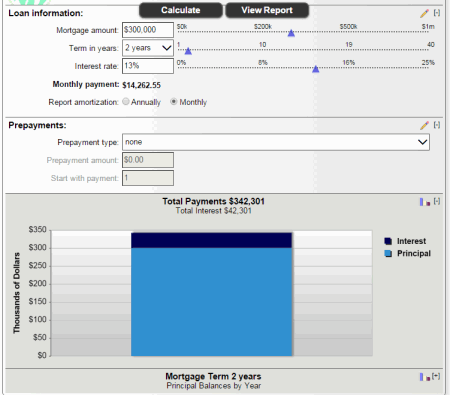Click the Thousands of Dollars axis label
The height and width of the screenshot is (395, 450).
pyautogui.click(x=17, y=293)
